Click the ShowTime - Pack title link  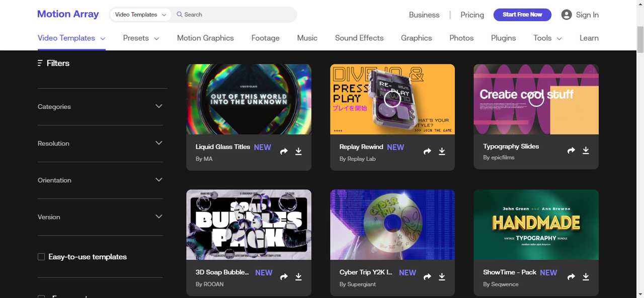[x=510, y=272]
